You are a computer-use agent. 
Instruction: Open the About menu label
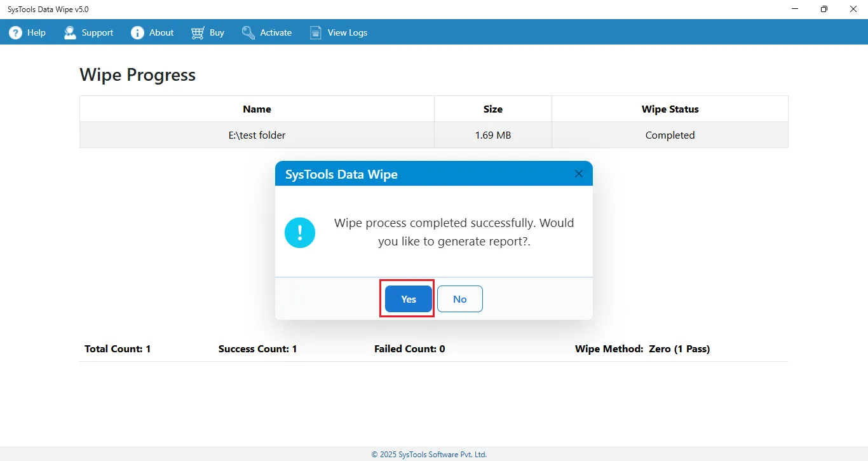pyautogui.click(x=161, y=32)
